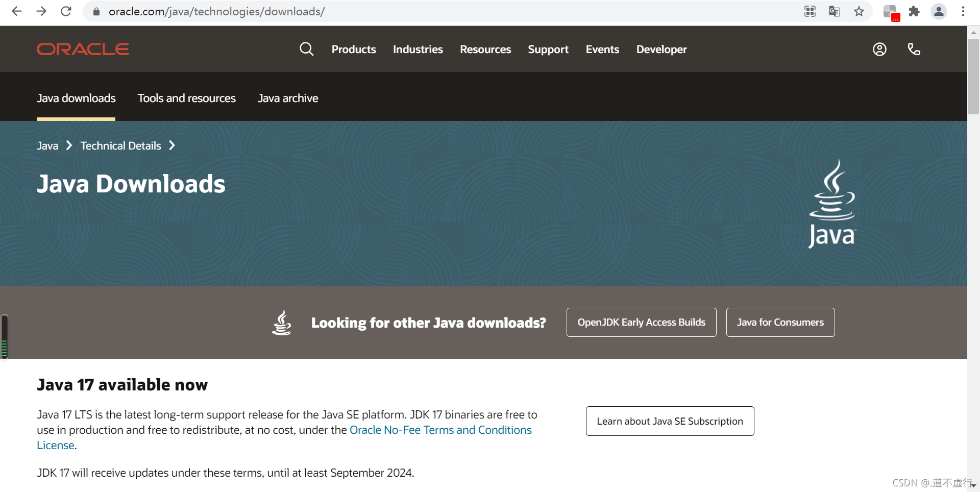
Task: Click the large Java logo in banner
Action: (x=832, y=204)
